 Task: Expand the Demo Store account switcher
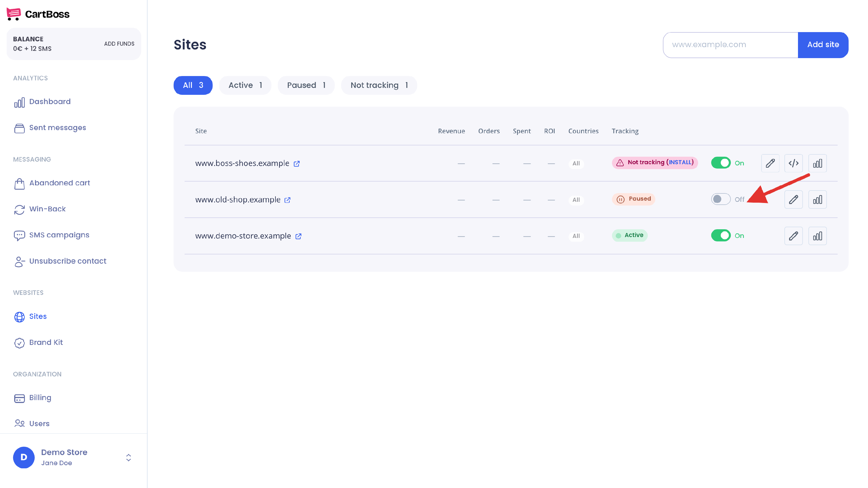click(128, 457)
